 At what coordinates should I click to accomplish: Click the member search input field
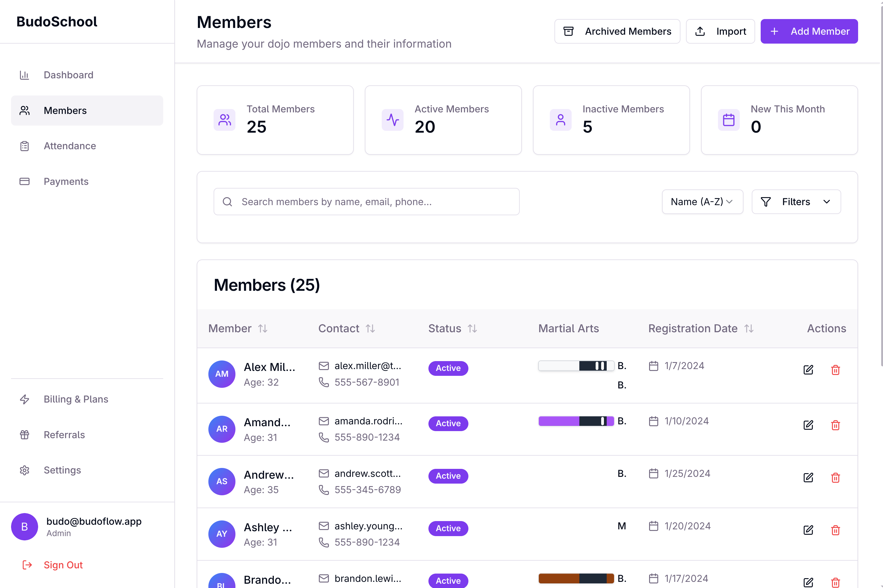[x=366, y=201]
